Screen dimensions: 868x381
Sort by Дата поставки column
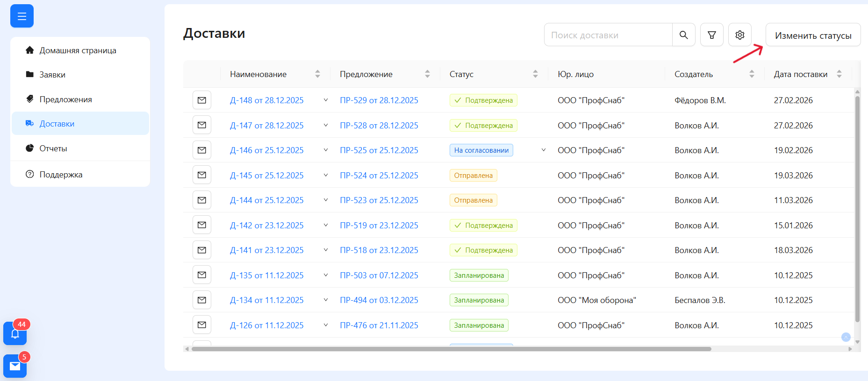tap(839, 74)
